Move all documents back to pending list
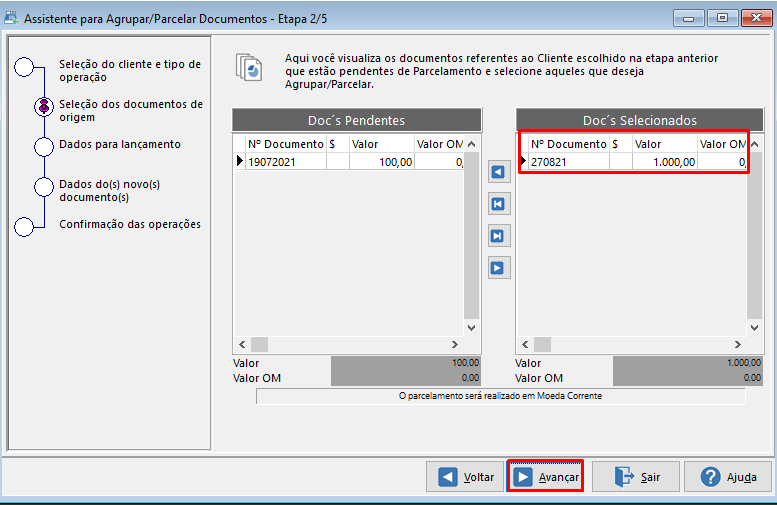Viewport: 777px width, 505px height. click(x=499, y=204)
